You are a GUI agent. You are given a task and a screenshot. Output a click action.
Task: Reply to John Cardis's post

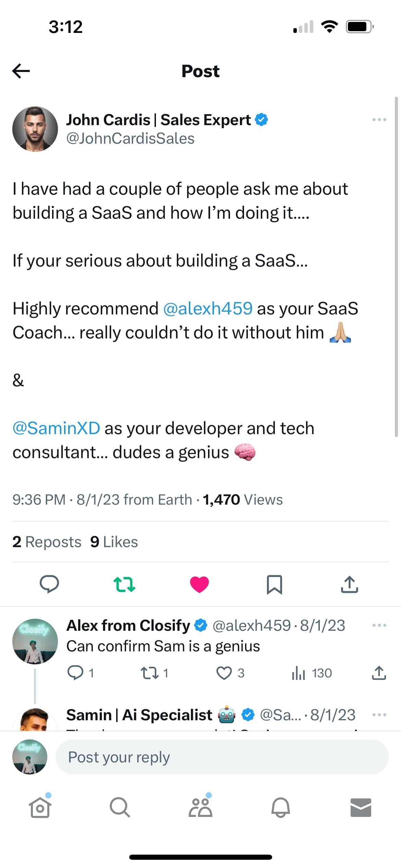click(x=49, y=584)
